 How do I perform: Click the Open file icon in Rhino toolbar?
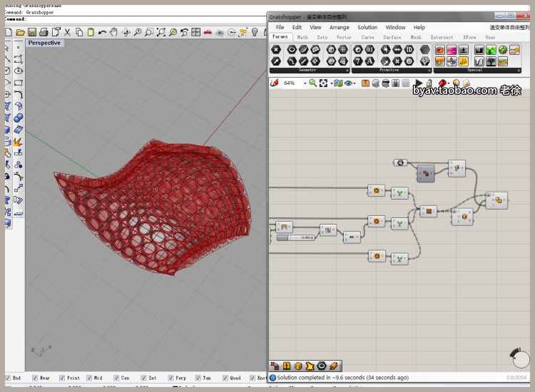[20, 32]
